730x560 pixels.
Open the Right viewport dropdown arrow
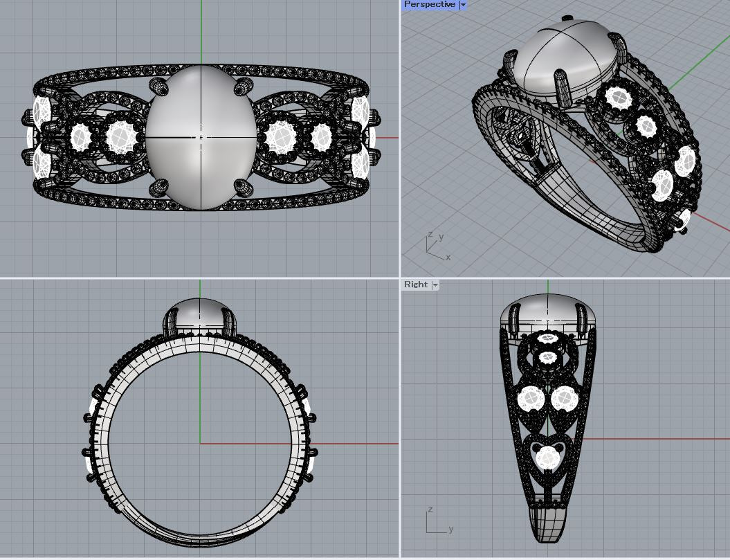pyautogui.click(x=435, y=284)
